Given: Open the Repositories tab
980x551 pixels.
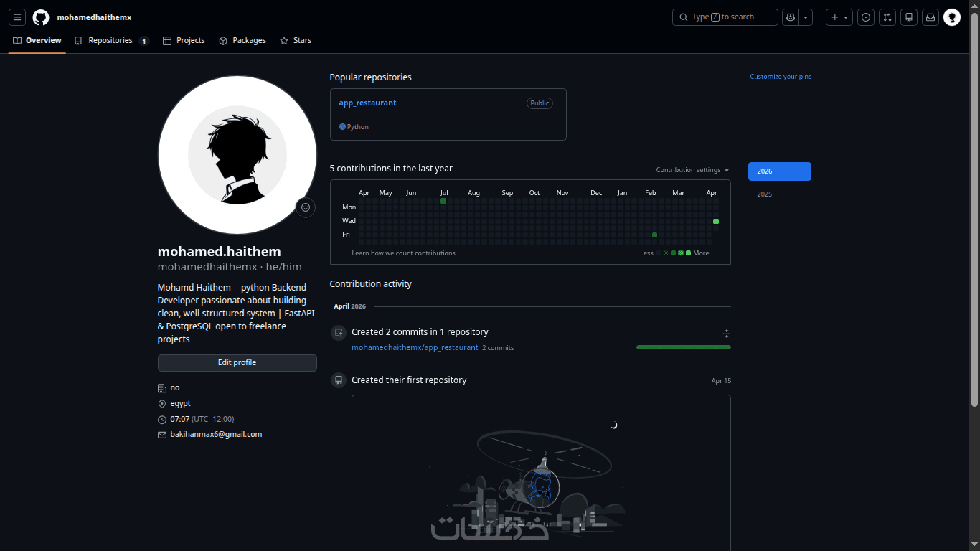Looking at the screenshot, I should click(x=111, y=41).
